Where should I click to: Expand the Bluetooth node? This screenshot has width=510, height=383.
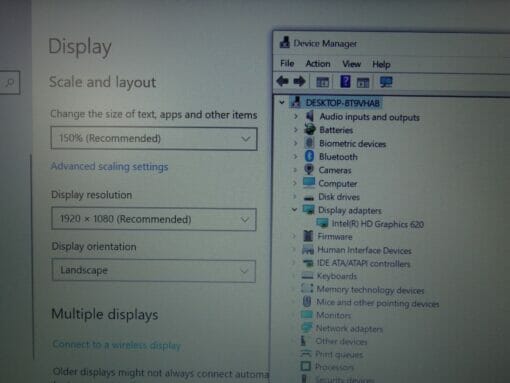tap(295, 156)
